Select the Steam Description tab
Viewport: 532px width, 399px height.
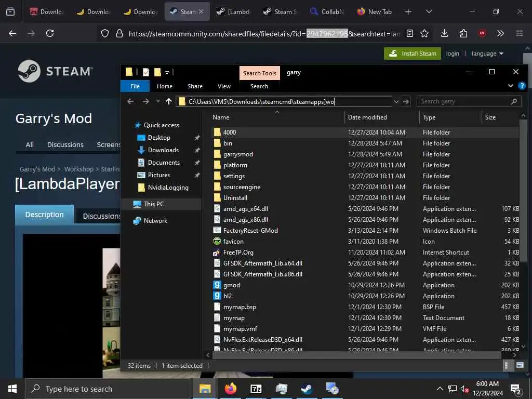point(45,215)
